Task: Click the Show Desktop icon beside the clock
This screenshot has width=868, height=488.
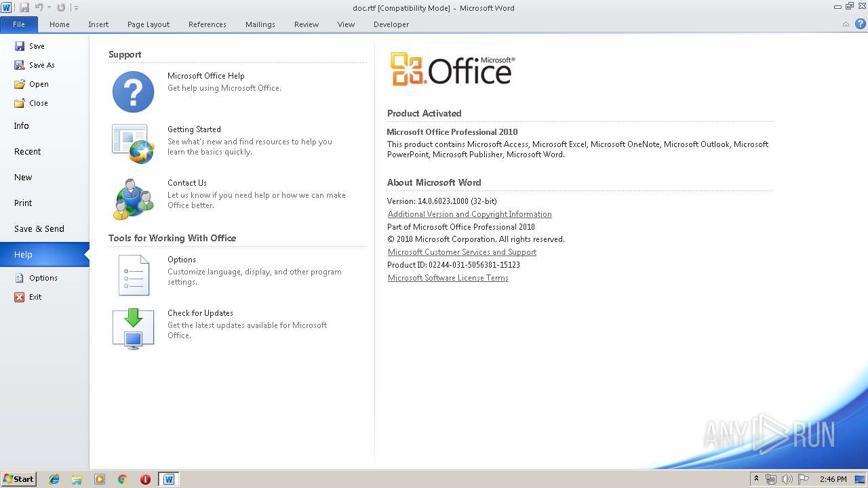Action: click(x=861, y=479)
